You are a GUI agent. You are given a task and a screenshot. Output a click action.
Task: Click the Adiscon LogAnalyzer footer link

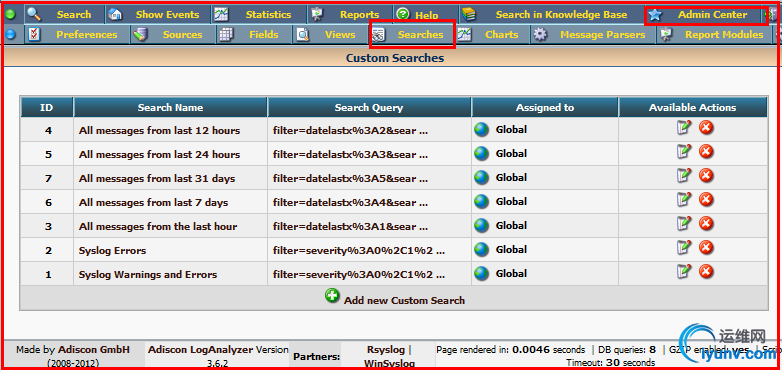pyautogui.click(x=200, y=350)
